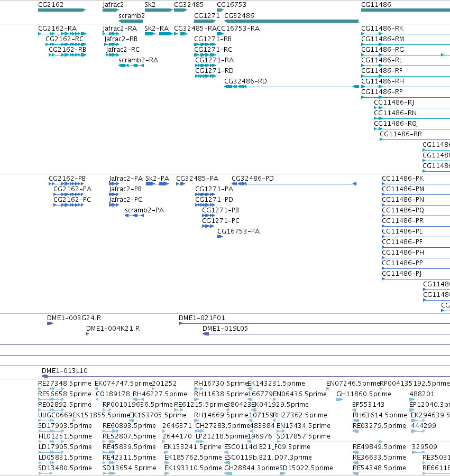Select the CG1271 gene label

tap(207, 15)
